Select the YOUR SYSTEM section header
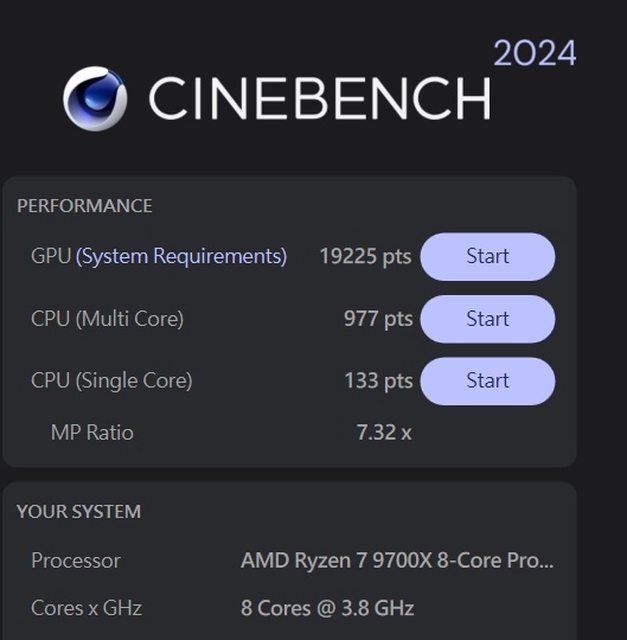The height and width of the screenshot is (640, 627). pos(79,512)
